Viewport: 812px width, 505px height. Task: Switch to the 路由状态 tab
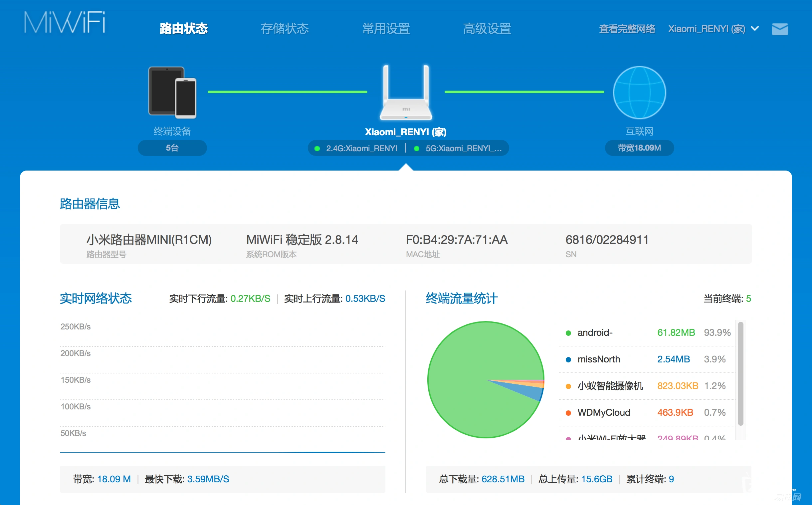coord(183,29)
